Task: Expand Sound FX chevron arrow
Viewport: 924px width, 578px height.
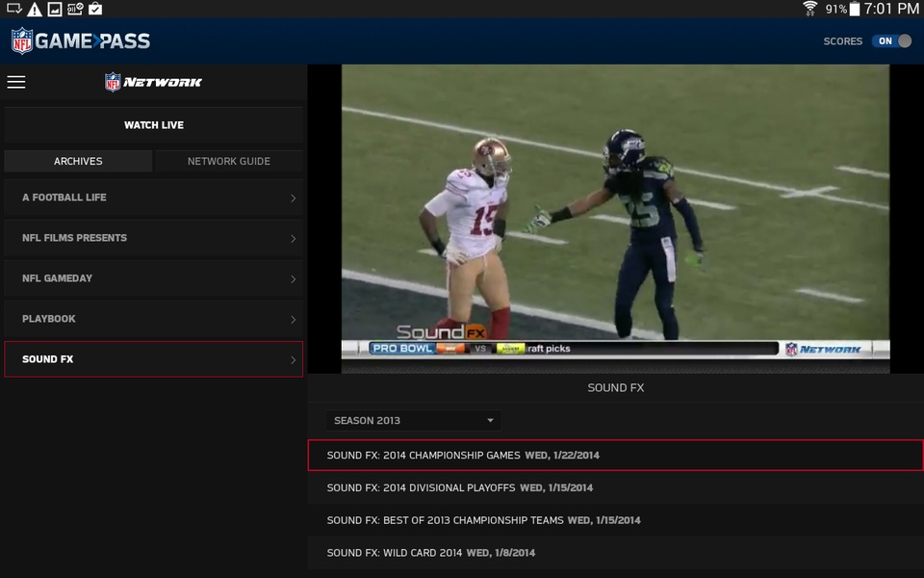Action: pos(293,359)
